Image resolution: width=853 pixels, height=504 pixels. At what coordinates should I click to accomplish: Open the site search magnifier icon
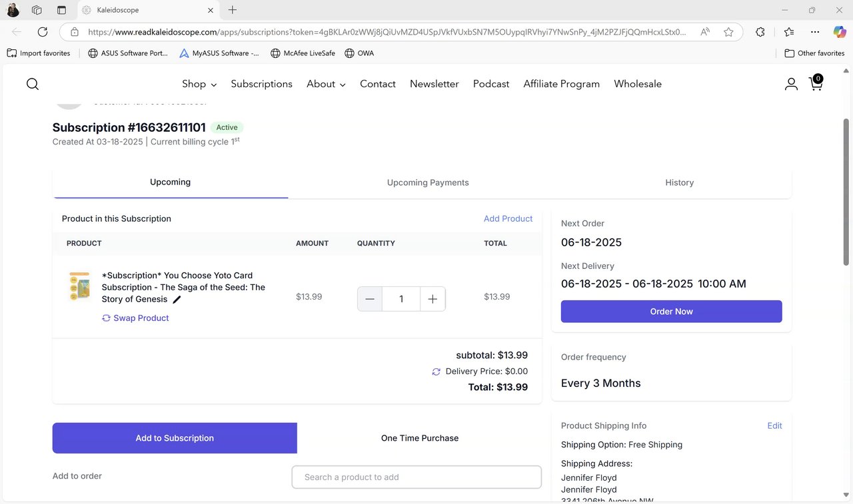33,84
